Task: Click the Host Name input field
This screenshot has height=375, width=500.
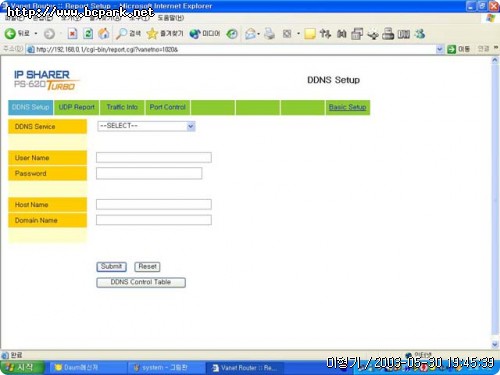Action: [154, 204]
